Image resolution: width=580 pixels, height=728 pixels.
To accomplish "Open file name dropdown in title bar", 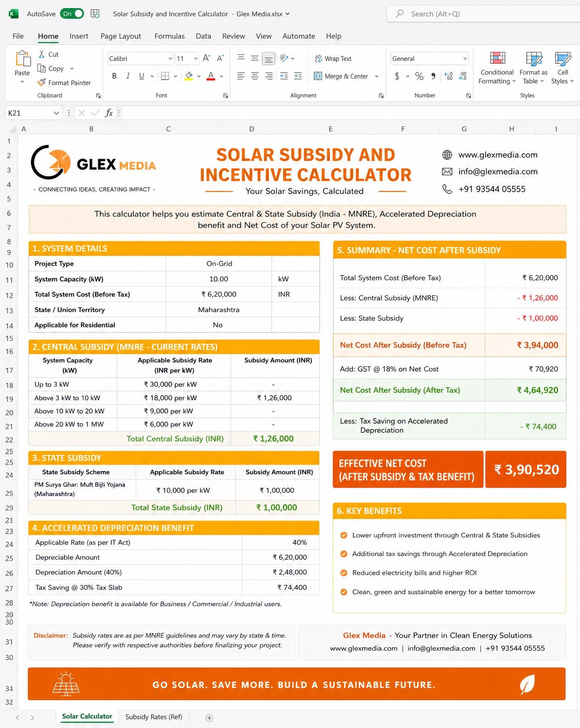I will pyautogui.click(x=288, y=14).
